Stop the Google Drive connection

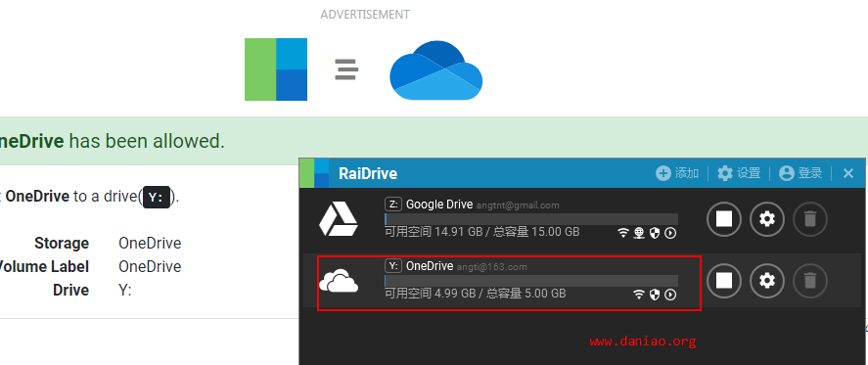click(724, 219)
